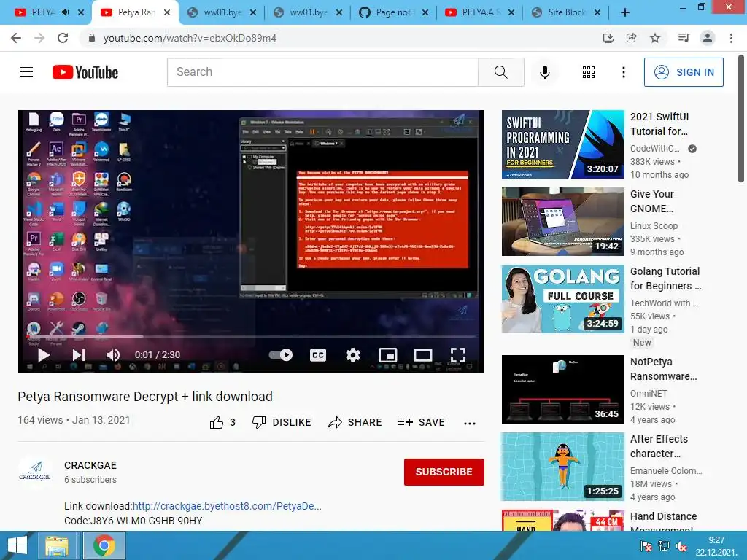Reload the current page
The width and height of the screenshot is (747, 560).
(63, 38)
